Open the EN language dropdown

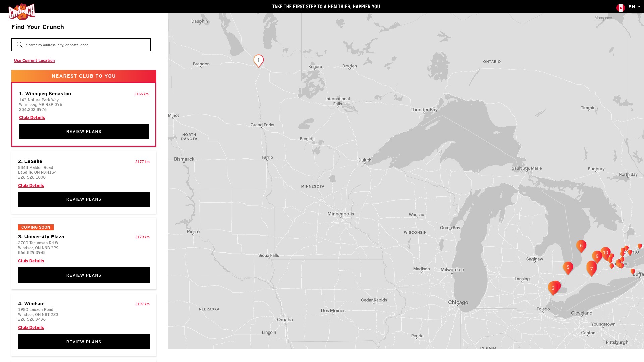coord(634,7)
